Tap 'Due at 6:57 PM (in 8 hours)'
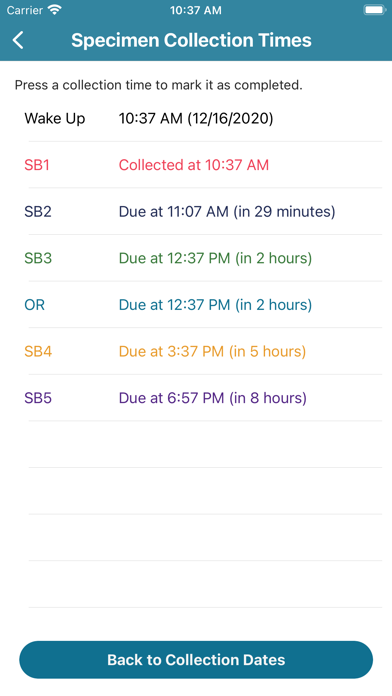Screen dimensions: 392x696 213,398
